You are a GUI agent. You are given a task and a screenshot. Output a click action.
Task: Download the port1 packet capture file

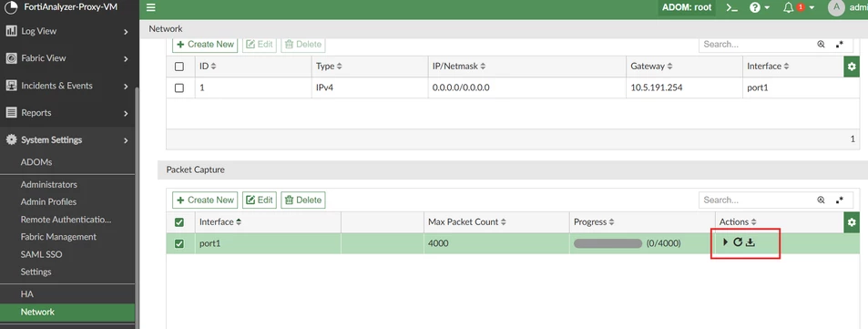click(751, 242)
